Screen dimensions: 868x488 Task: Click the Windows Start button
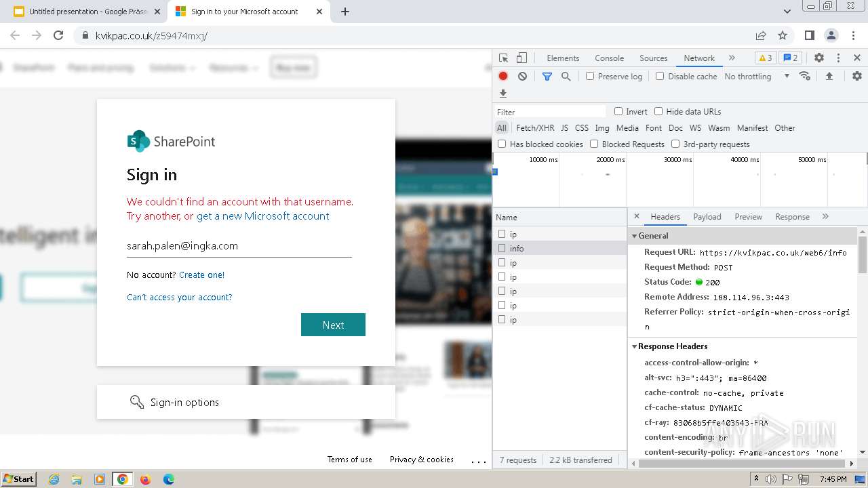[x=18, y=479]
